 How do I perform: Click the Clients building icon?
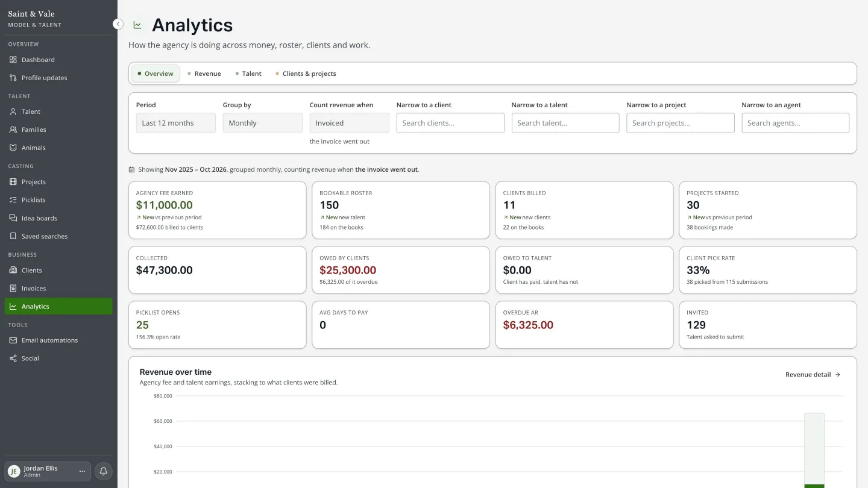point(13,271)
